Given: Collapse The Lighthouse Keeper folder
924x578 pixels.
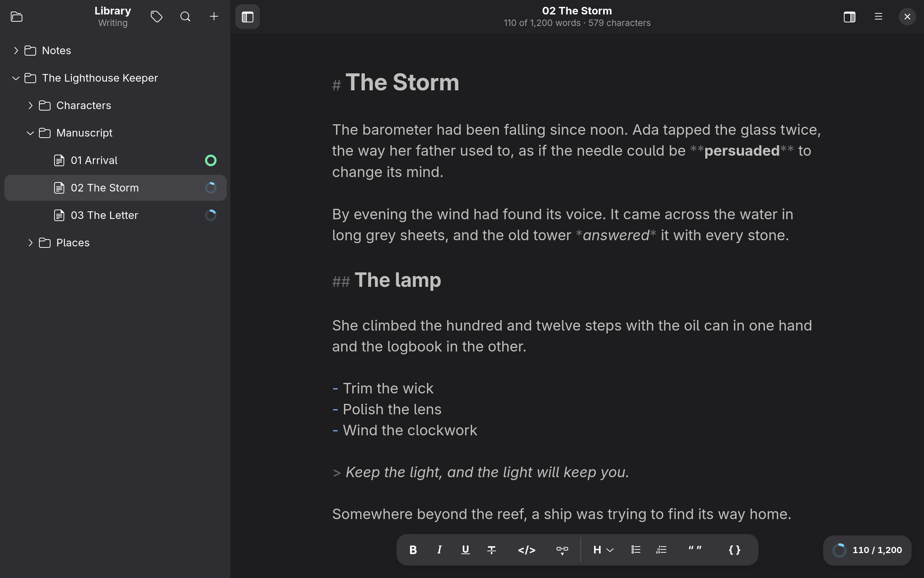Looking at the screenshot, I should [x=16, y=78].
